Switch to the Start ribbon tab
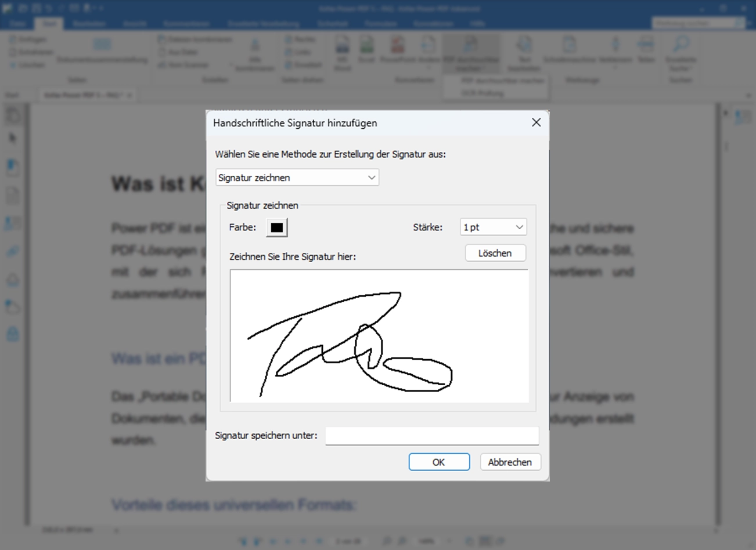The height and width of the screenshot is (550, 756). [49, 24]
